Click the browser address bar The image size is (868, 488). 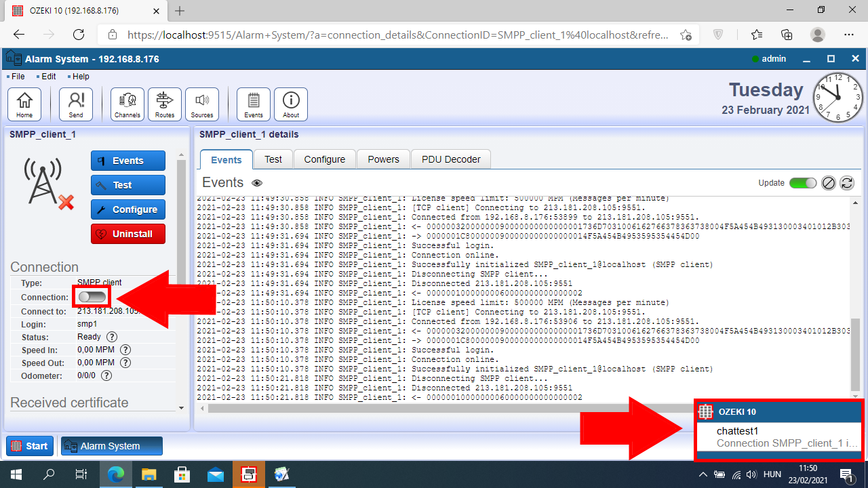tap(397, 35)
